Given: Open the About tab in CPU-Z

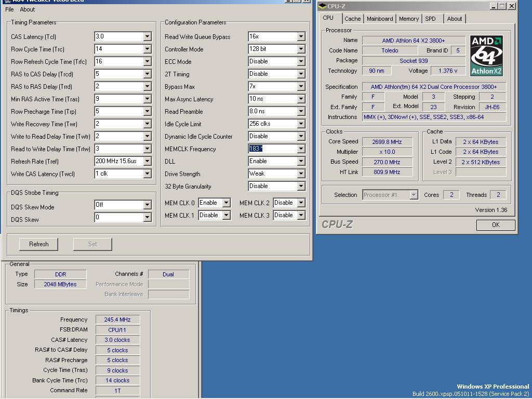Looking at the screenshot, I should tap(454, 19).
